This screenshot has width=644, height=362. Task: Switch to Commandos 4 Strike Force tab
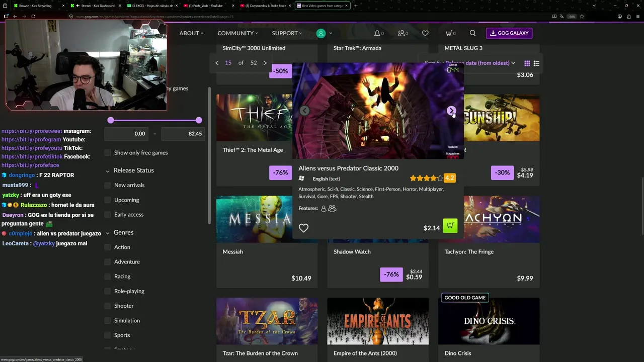pyautogui.click(x=265, y=6)
